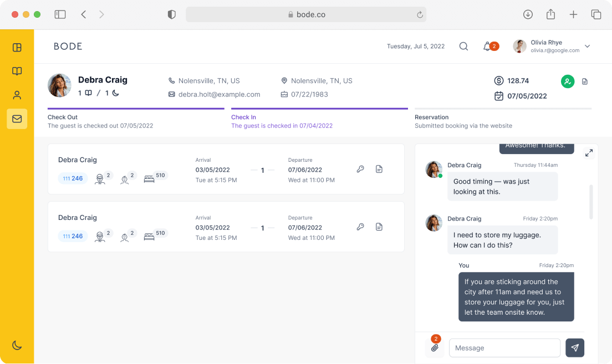Image resolution: width=612 pixels, height=364 pixels.
Task: Go back with Safari back arrow
Action: coord(84,14)
